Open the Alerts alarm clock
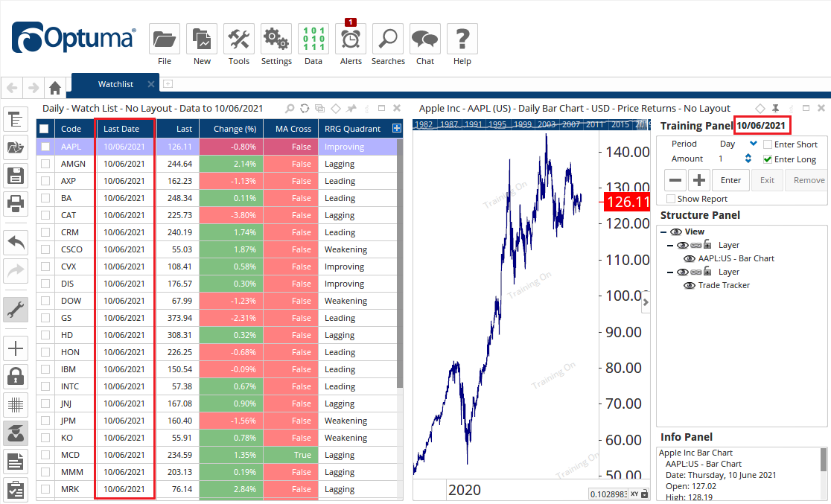This screenshot has height=504, width=831. pos(351,39)
